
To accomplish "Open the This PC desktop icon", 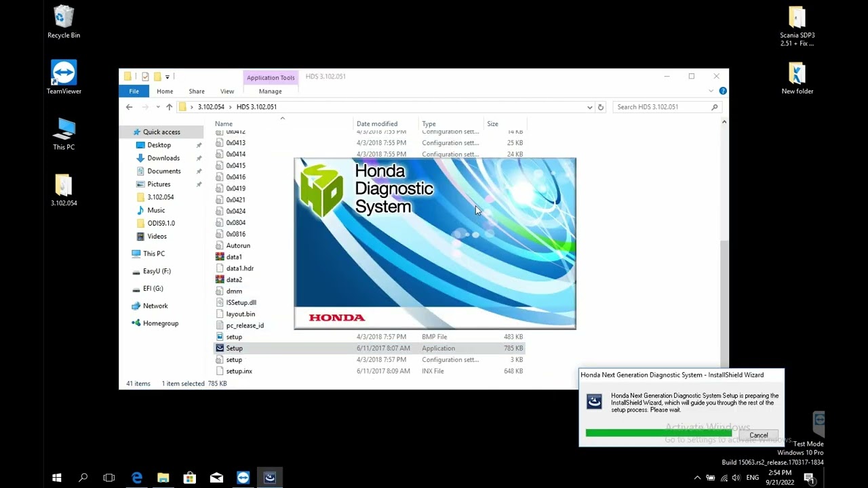I will coord(64,134).
